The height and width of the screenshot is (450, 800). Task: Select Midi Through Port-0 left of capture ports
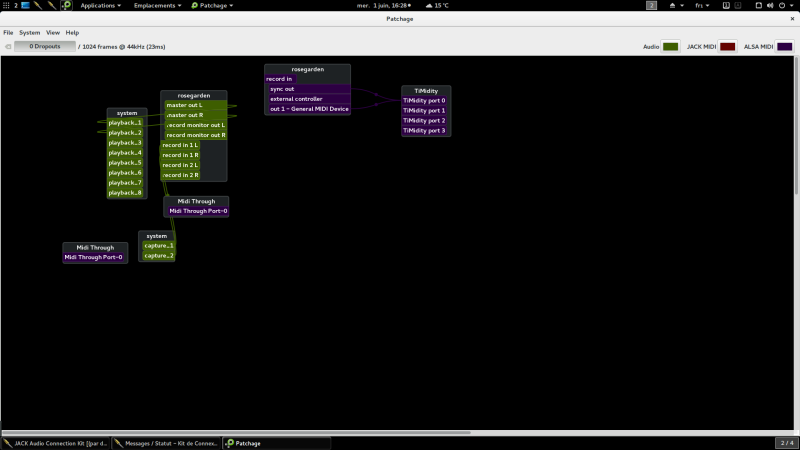coord(93,257)
